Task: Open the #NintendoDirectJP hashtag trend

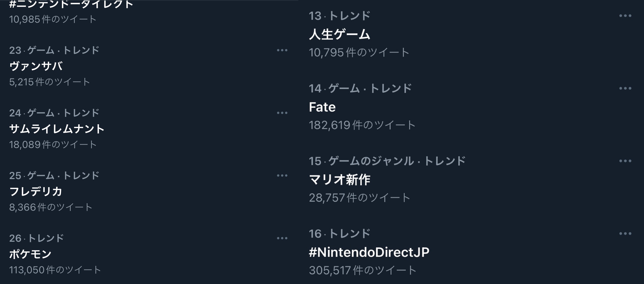Action: coord(369,252)
